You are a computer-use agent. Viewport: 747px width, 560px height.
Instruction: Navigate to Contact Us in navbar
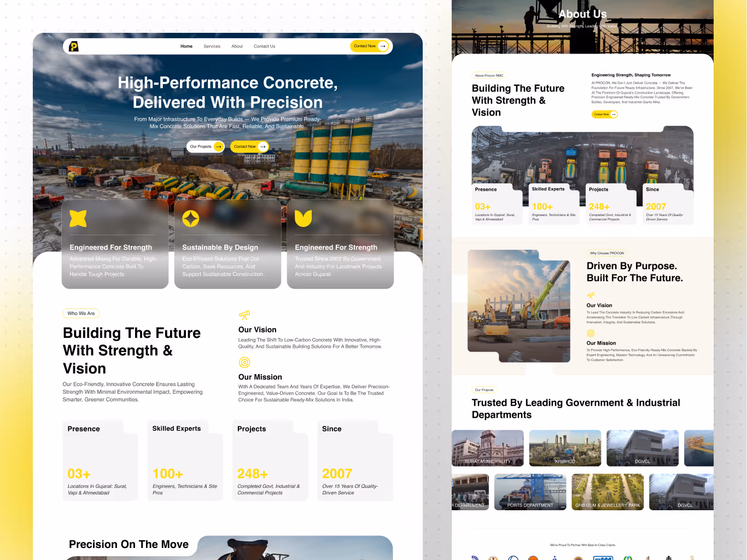[x=264, y=46]
